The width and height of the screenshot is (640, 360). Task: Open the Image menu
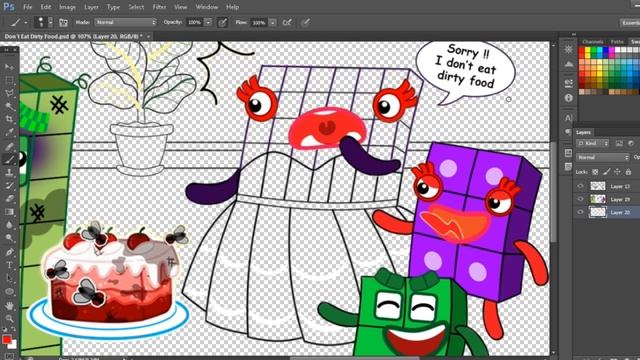67,7
